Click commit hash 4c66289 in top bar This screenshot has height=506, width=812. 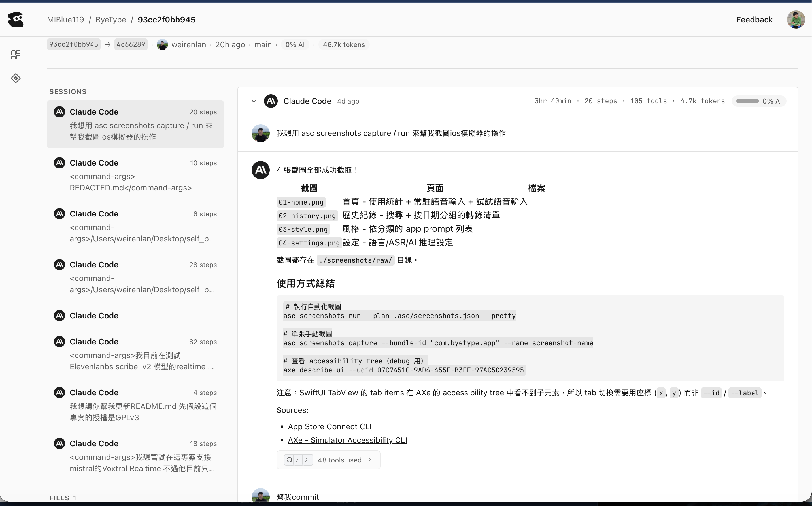click(131, 44)
